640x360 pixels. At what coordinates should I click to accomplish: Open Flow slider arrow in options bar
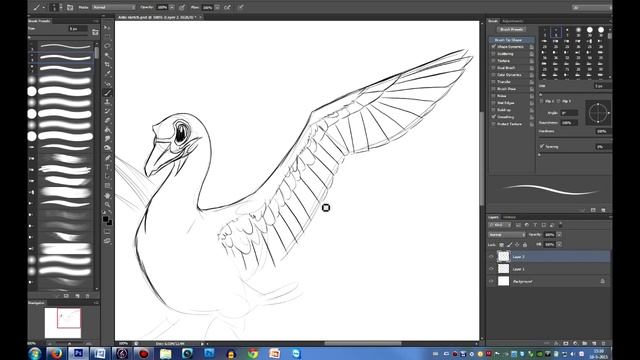pyautogui.click(x=218, y=7)
